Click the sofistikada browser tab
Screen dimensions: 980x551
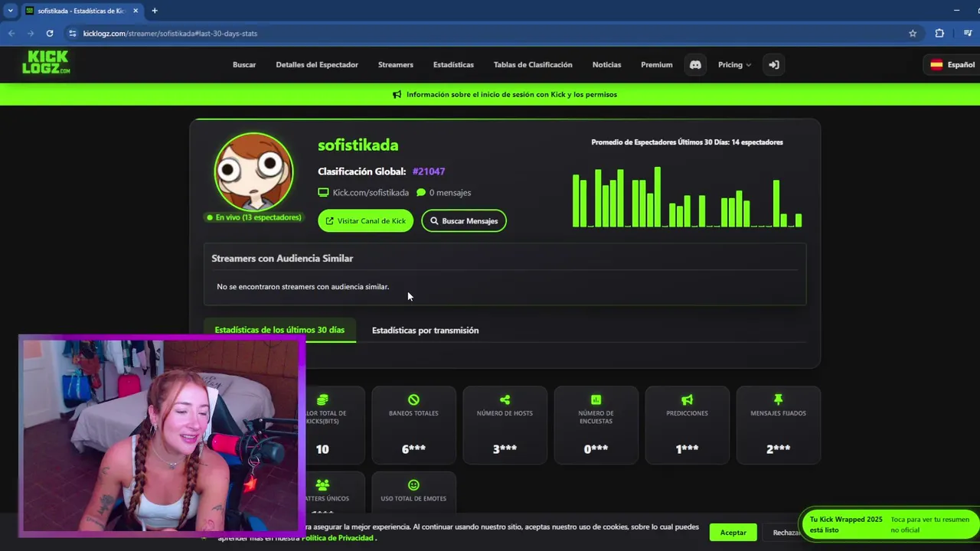click(x=81, y=11)
